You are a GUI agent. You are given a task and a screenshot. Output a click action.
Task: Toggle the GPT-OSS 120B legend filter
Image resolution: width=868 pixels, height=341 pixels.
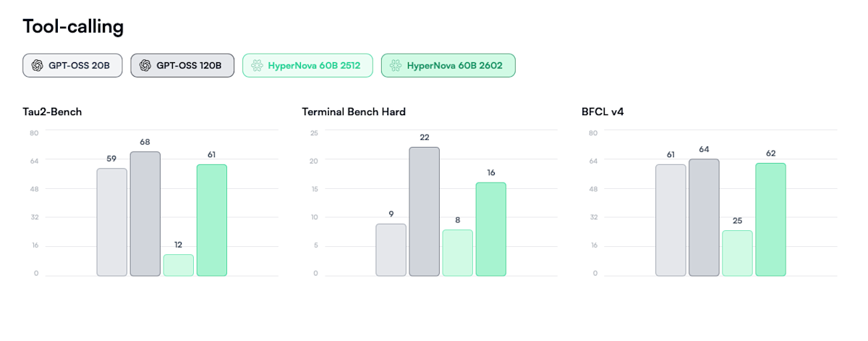[182, 65]
